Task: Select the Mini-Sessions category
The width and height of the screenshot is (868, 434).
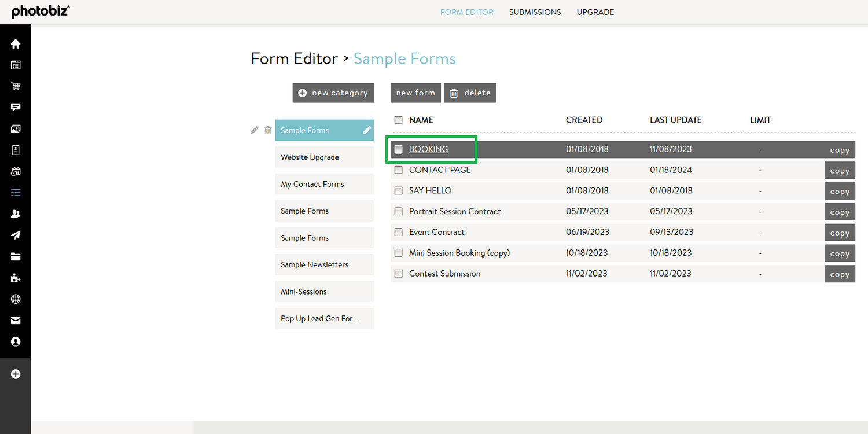Action: [x=324, y=291]
